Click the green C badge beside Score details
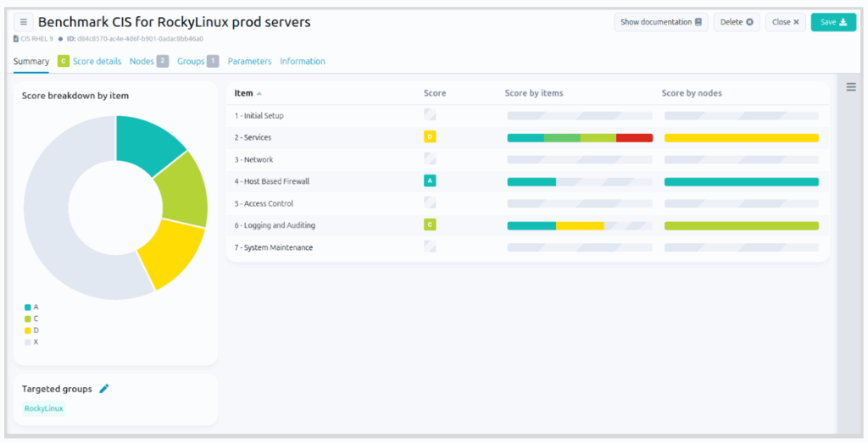Image resolution: width=868 pixels, height=443 pixels. pyautogui.click(x=63, y=61)
